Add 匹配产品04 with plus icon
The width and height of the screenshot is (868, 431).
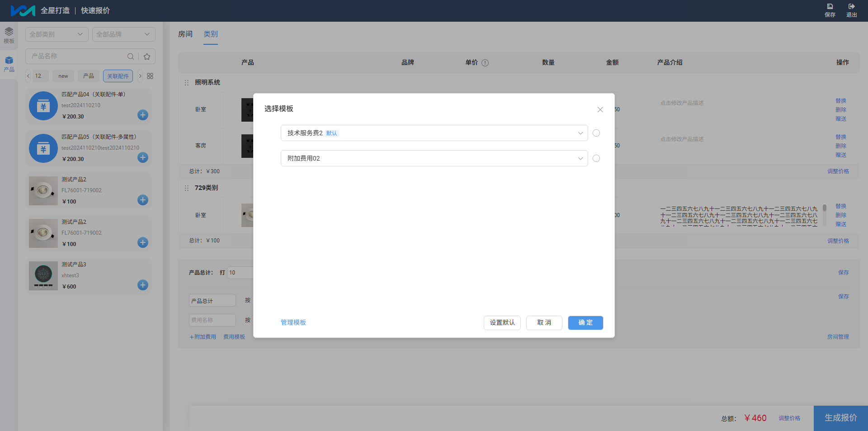pos(143,115)
